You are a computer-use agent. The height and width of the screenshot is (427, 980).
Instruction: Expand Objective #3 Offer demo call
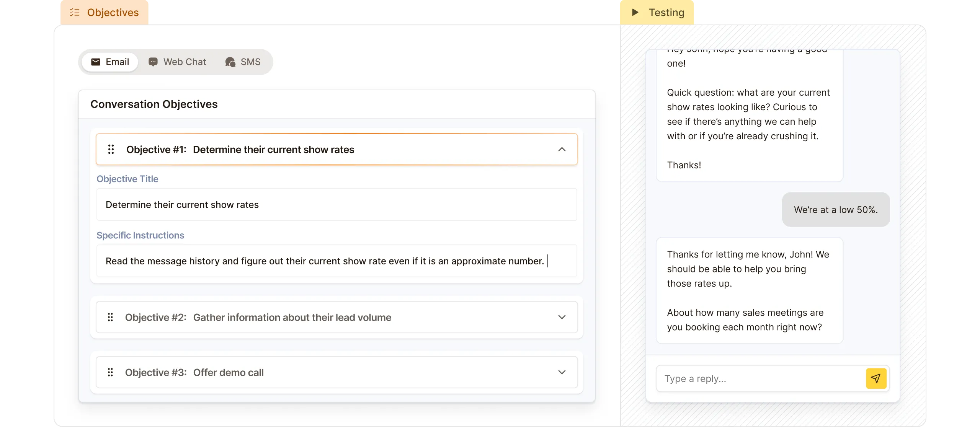[562, 372]
